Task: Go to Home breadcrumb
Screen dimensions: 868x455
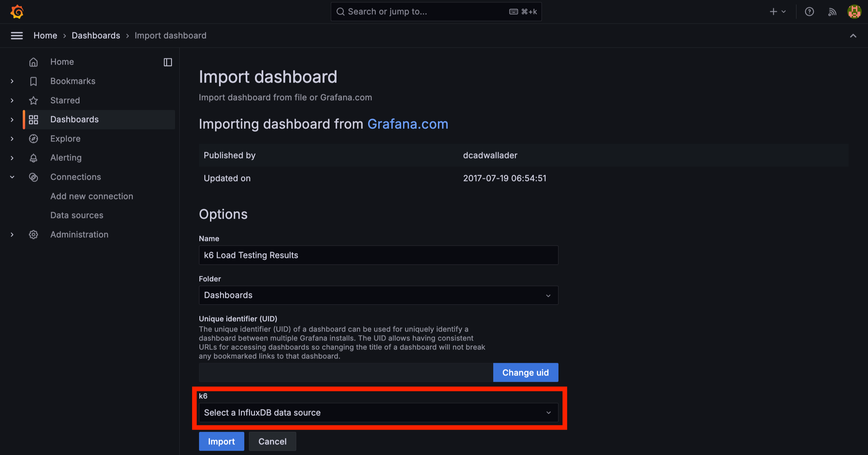Action: [x=46, y=36]
